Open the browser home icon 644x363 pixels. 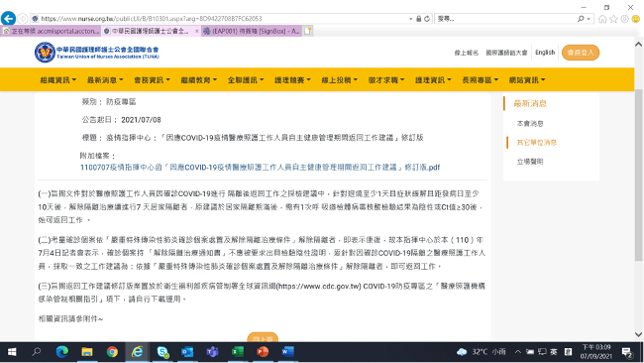click(x=602, y=19)
